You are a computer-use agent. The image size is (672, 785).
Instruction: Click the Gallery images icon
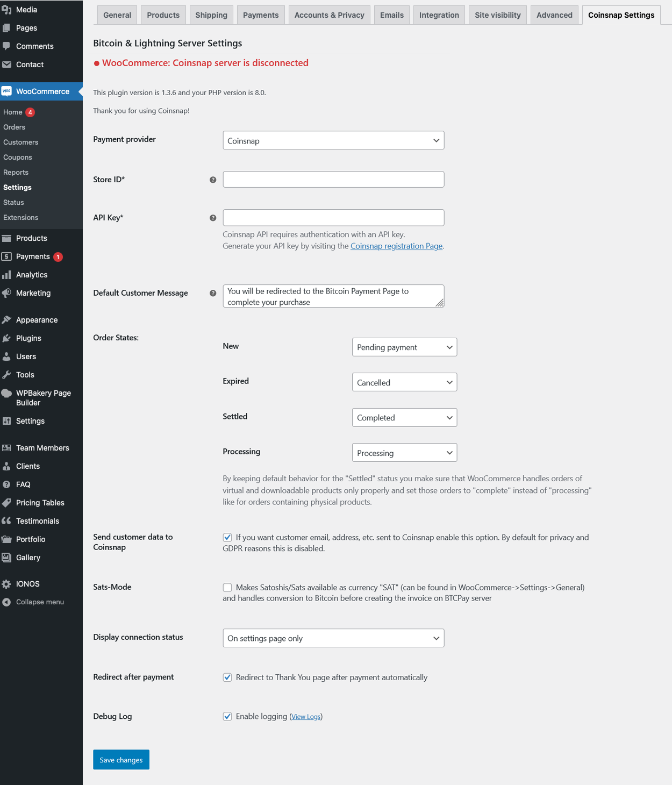[6, 558]
